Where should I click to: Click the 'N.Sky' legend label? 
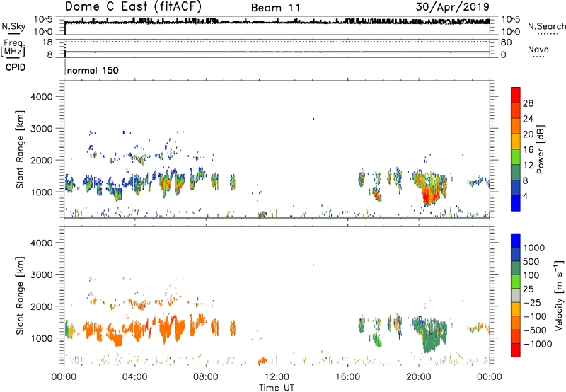(13, 26)
